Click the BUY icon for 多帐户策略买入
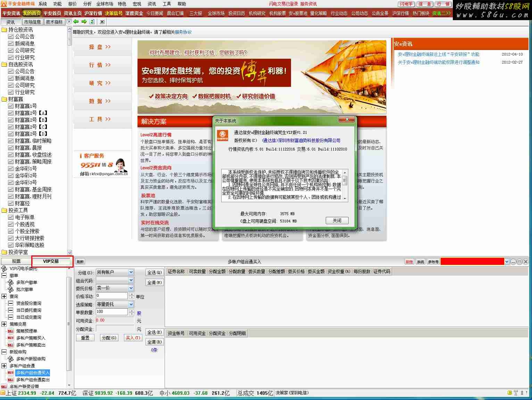This screenshot has height=400, width=532. [x=10, y=338]
